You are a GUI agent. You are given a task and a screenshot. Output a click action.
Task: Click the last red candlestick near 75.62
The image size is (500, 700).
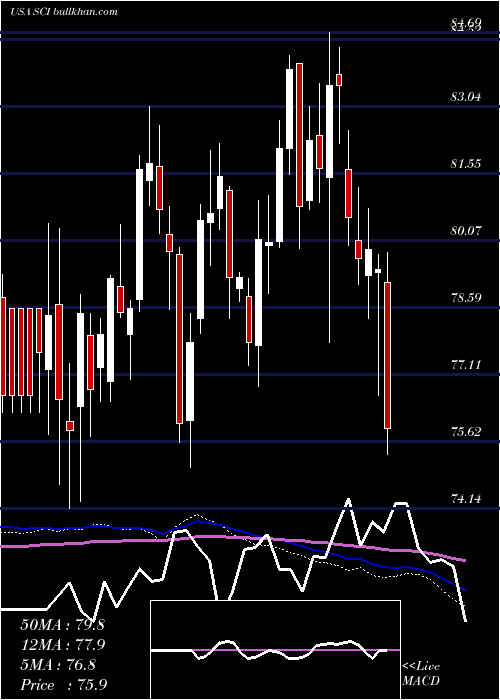(388, 355)
